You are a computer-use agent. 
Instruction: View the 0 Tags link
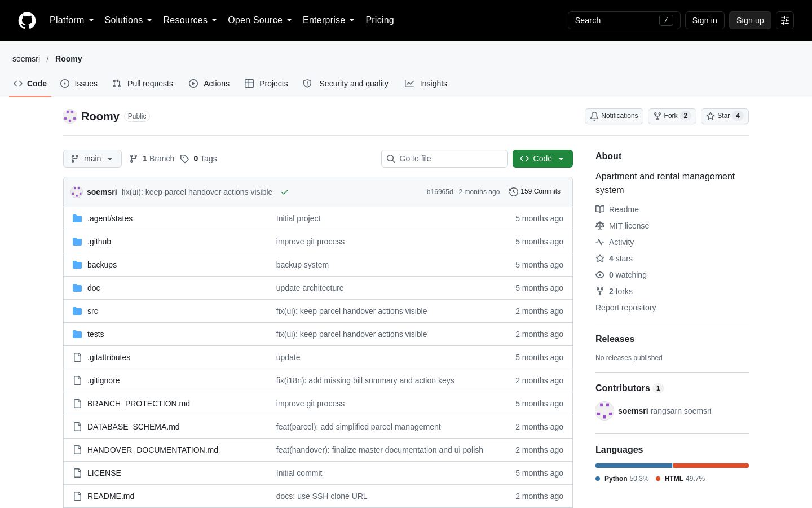(198, 159)
